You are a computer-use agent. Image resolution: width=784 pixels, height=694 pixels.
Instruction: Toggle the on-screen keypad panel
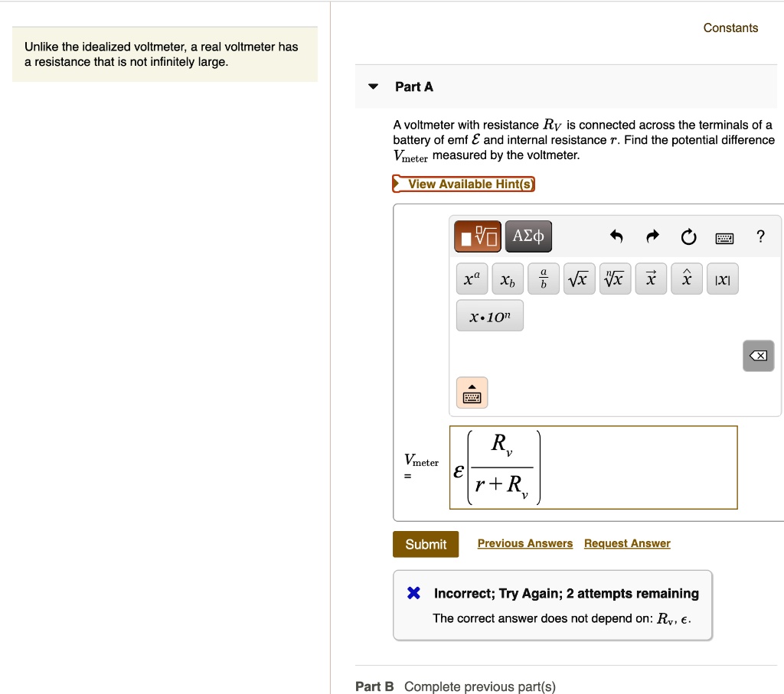pos(472,393)
